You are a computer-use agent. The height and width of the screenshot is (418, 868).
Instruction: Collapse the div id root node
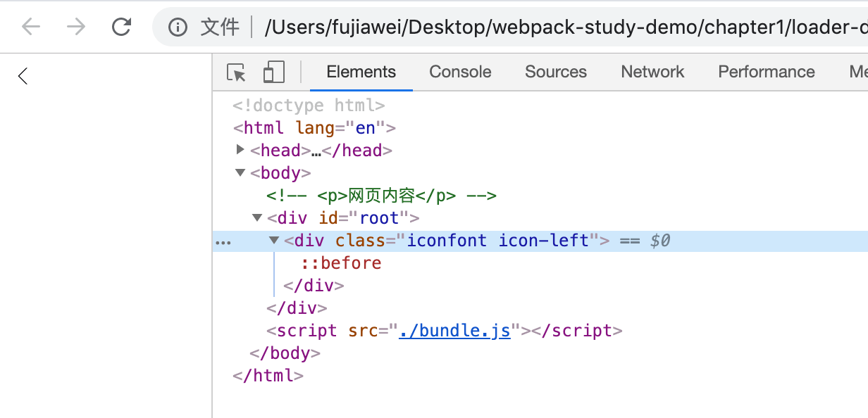(x=257, y=217)
